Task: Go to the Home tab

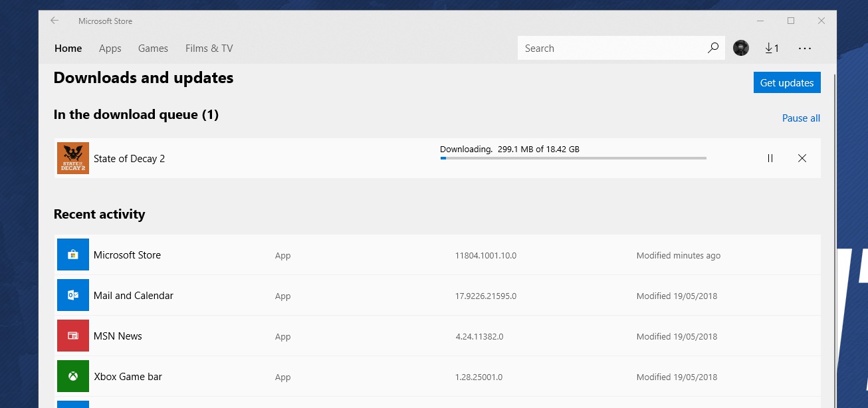Action: [x=68, y=48]
